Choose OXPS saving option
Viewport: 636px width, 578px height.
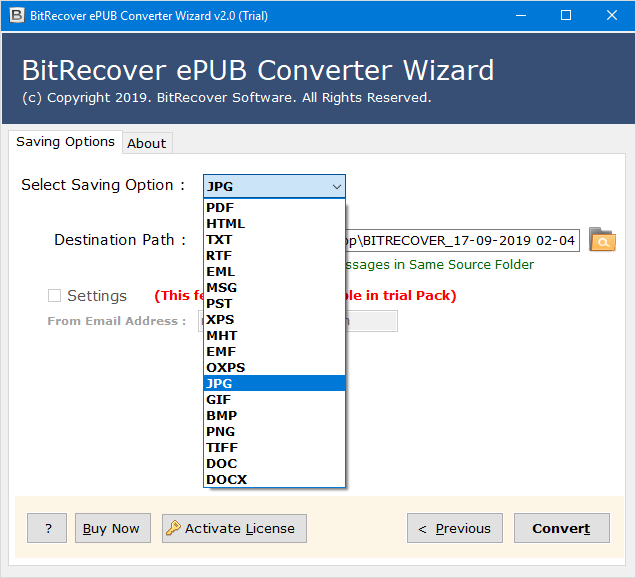point(274,367)
